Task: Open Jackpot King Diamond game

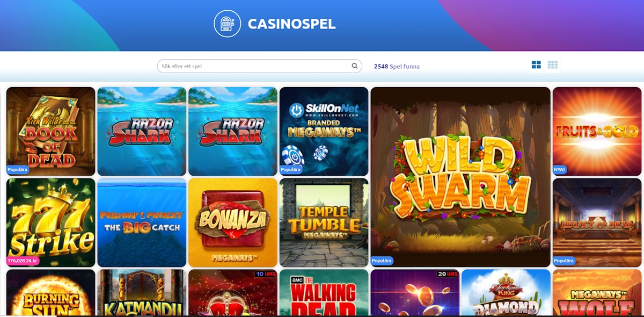Action: [x=506, y=293]
